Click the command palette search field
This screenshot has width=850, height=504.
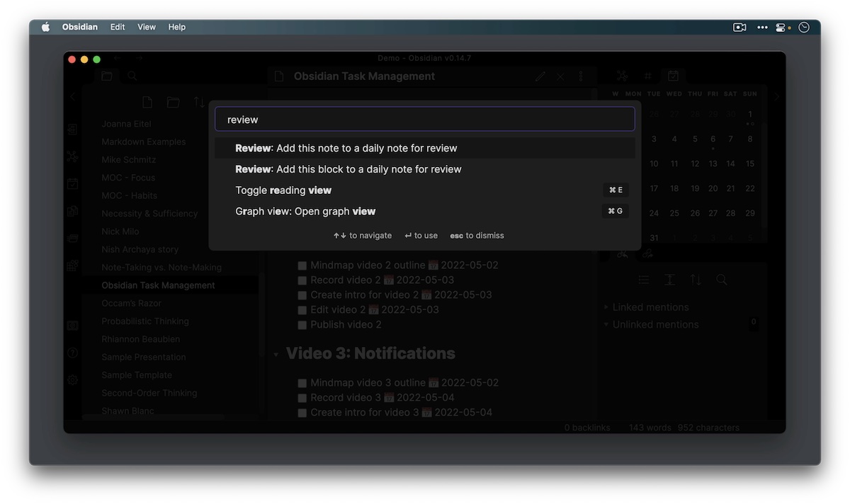click(x=425, y=120)
